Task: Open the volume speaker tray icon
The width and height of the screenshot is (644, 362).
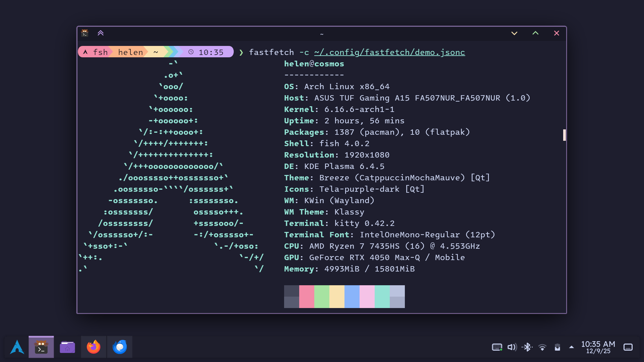Action: coord(512,347)
